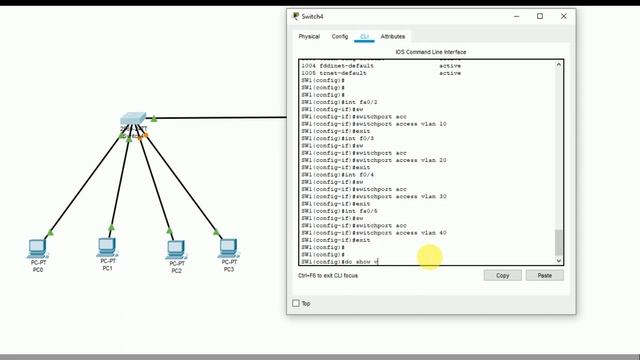Click the Paste button
The height and width of the screenshot is (360, 640).
[544, 276]
